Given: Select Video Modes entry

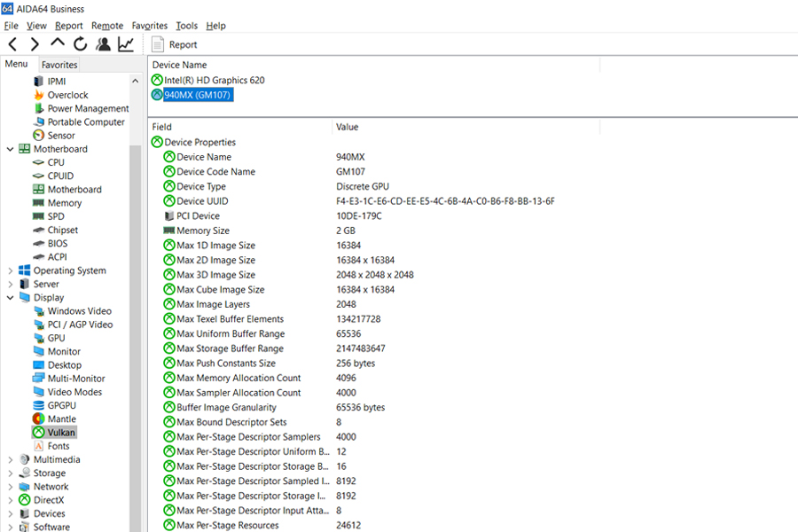Looking at the screenshot, I should tap(74, 392).
